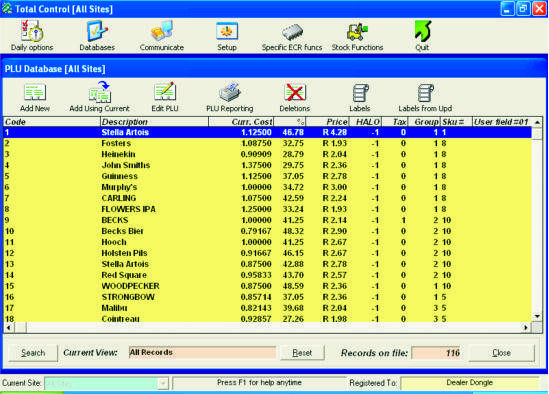Image resolution: width=549 pixels, height=394 pixels.
Task: Click the User field #01 column header
Action: coord(502,122)
